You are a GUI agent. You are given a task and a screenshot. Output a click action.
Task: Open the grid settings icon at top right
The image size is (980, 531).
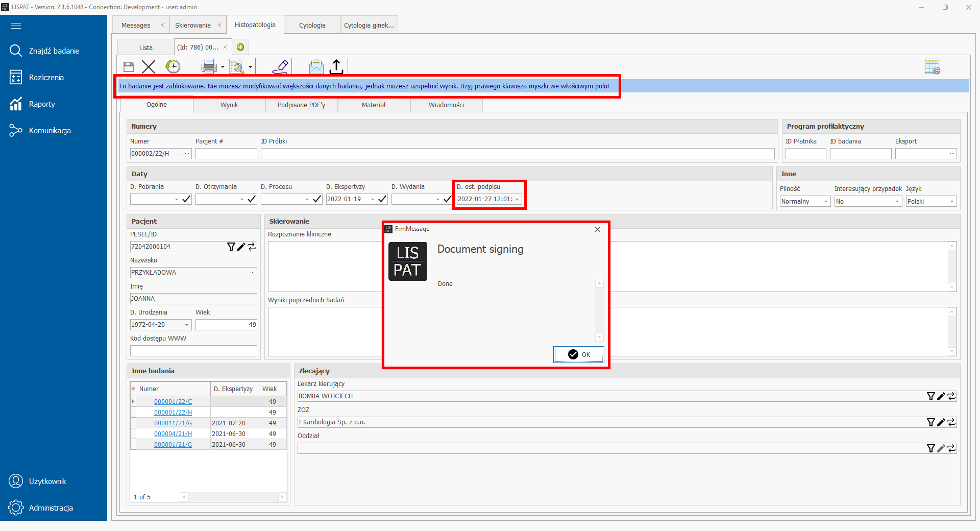pyautogui.click(x=932, y=66)
